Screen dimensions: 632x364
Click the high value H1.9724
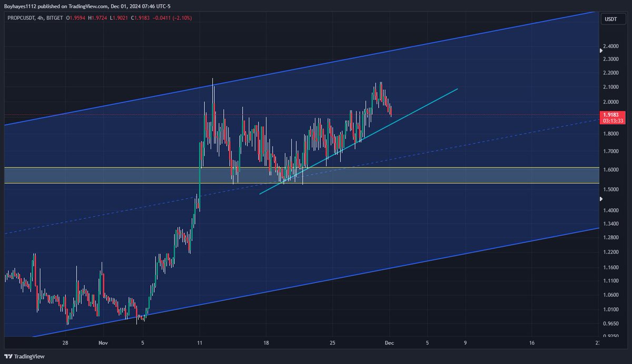point(98,18)
